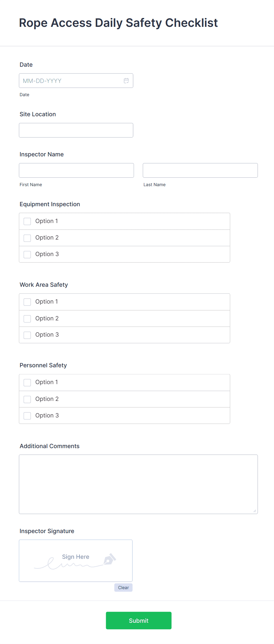Screen dimensions: 274x644
Task: Select Option 3 under Personnel Safety
Action: point(27,415)
